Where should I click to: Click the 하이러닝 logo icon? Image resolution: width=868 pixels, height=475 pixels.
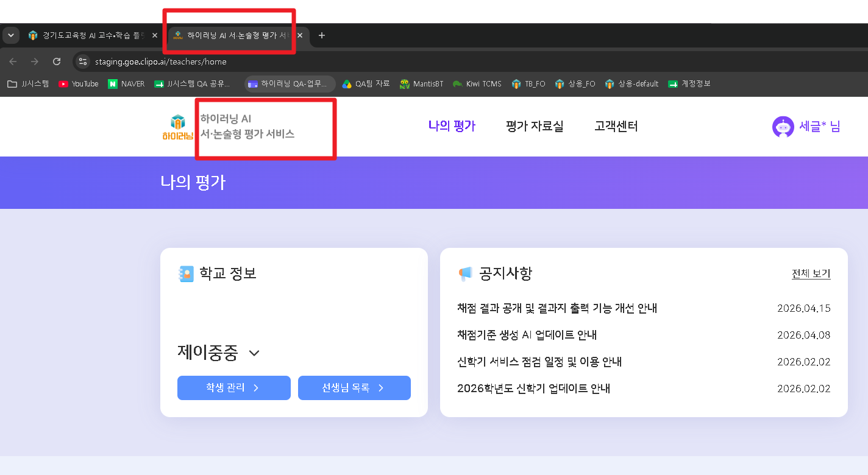pos(177,127)
